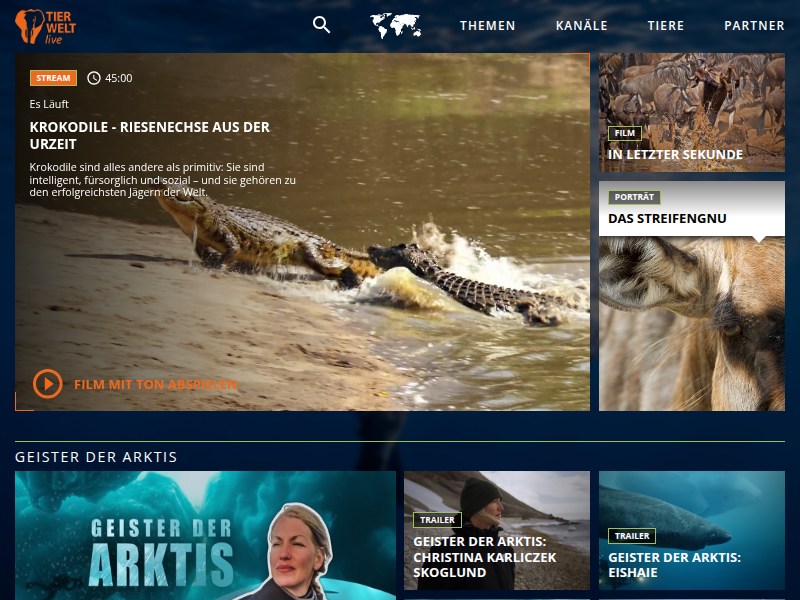Open the Tiere menu
This screenshot has height=600, width=800.
click(666, 26)
